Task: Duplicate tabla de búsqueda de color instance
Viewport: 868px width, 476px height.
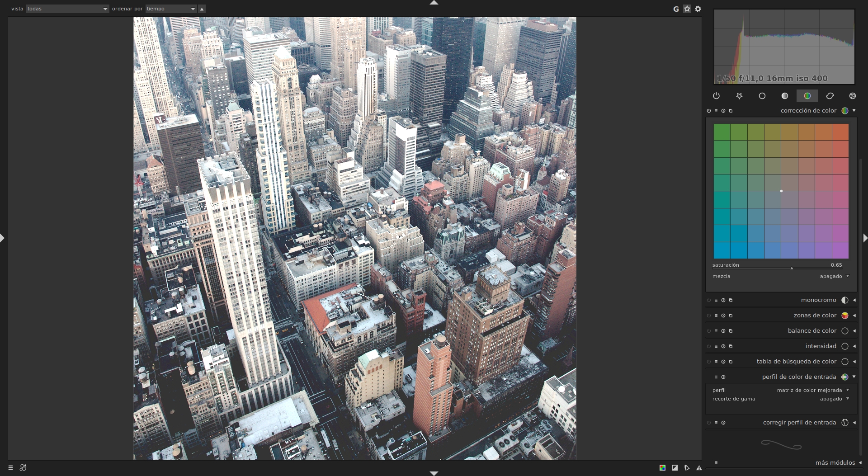Action: (731, 362)
